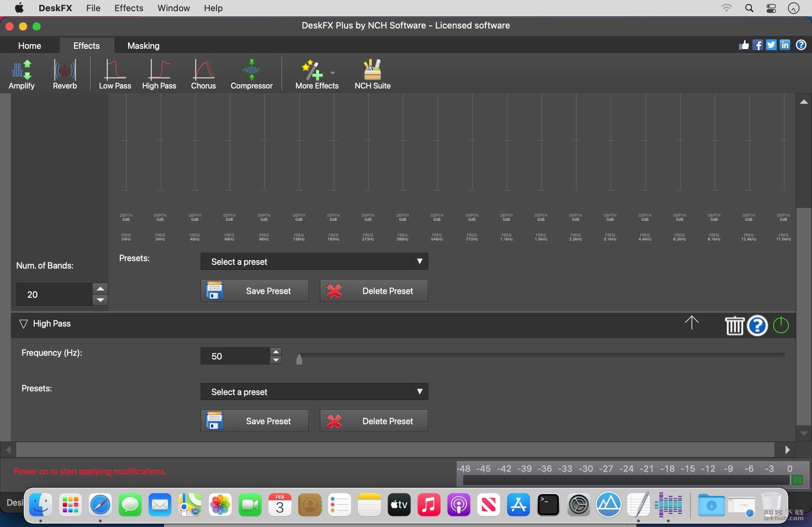Open High Pass help question icon

coord(757,325)
